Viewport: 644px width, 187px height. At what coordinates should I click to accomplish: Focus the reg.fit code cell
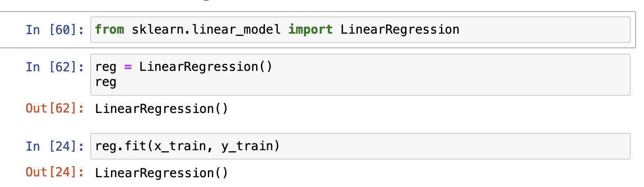pyautogui.click(x=442, y=146)
